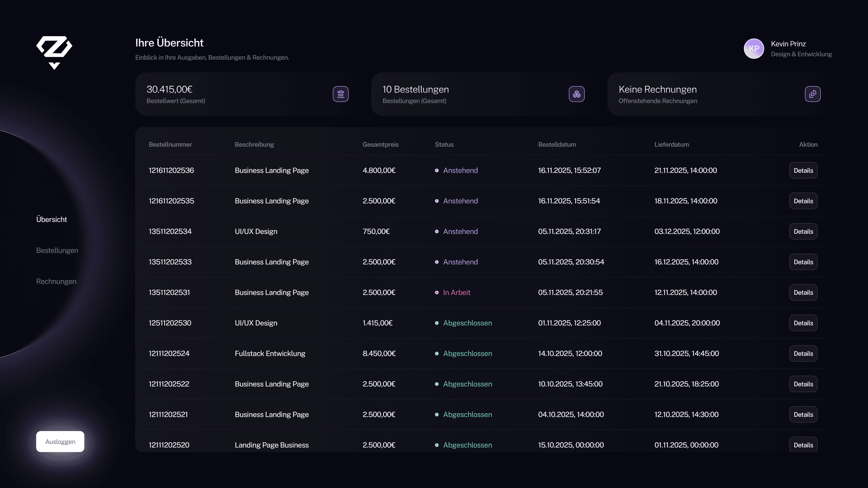Click the boxes icon in Bestellungen card
868x488 pixels.
577,94
